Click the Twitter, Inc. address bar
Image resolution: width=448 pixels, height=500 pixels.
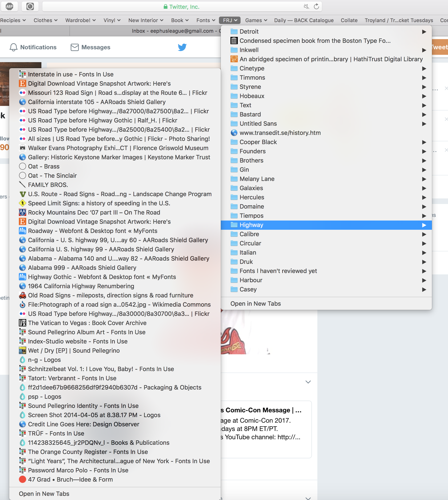pos(182,7)
